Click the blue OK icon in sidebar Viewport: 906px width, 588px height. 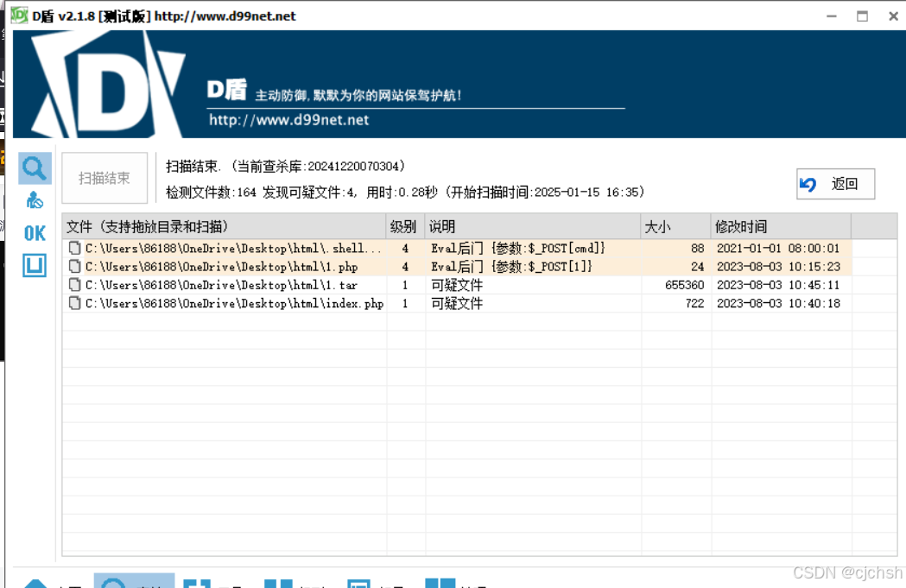point(35,233)
